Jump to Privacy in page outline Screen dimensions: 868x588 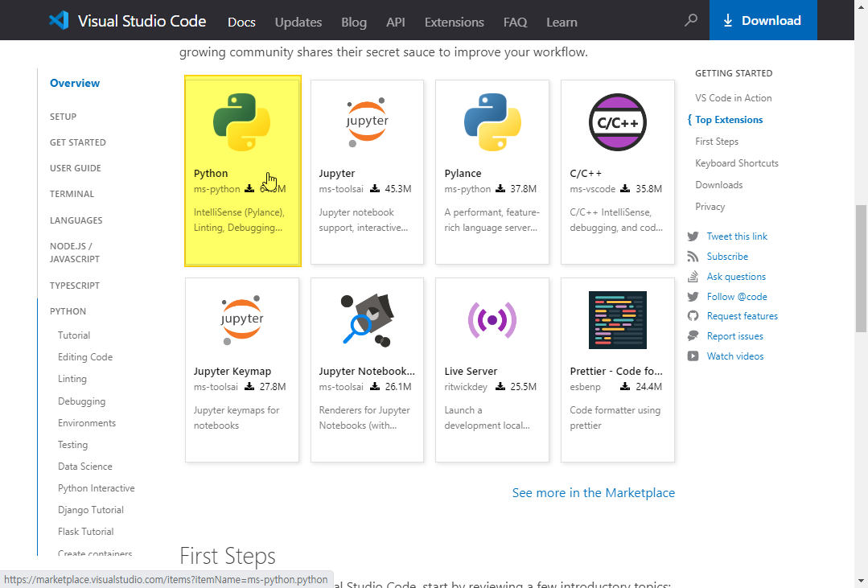710,207
